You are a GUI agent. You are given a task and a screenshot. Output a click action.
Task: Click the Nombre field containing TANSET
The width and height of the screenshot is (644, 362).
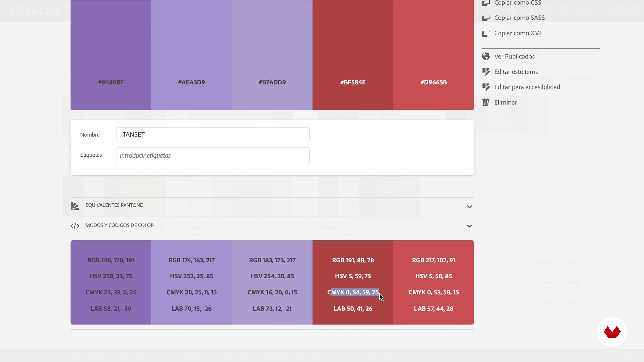point(213,135)
